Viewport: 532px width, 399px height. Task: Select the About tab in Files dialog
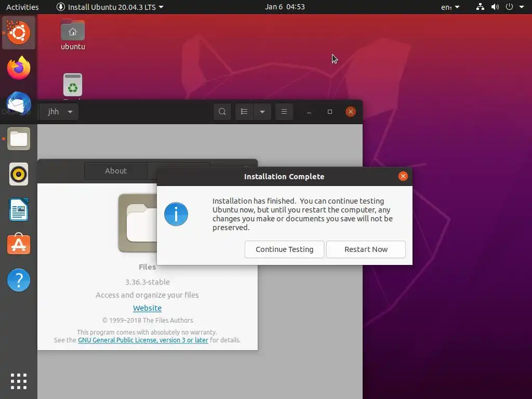[x=116, y=170]
